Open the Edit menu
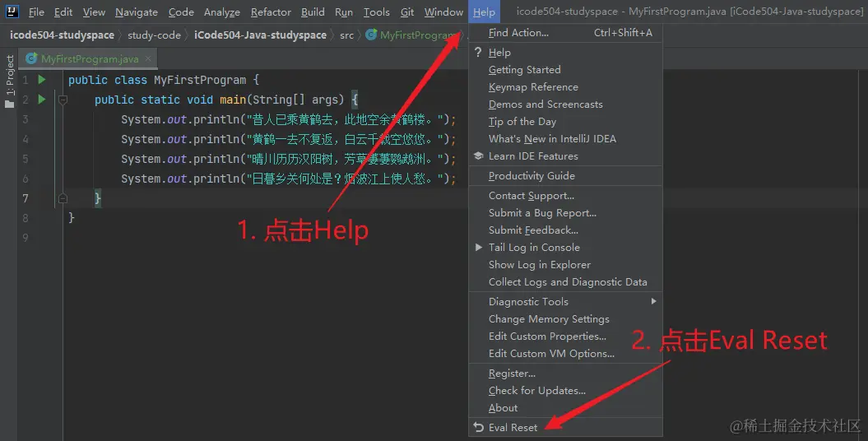 (x=63, y=12)
